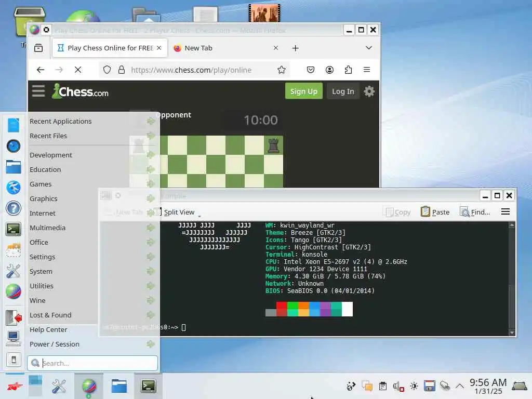Click the launcher Search field
The height and width of the screenshot is (399, 532).
92,363
